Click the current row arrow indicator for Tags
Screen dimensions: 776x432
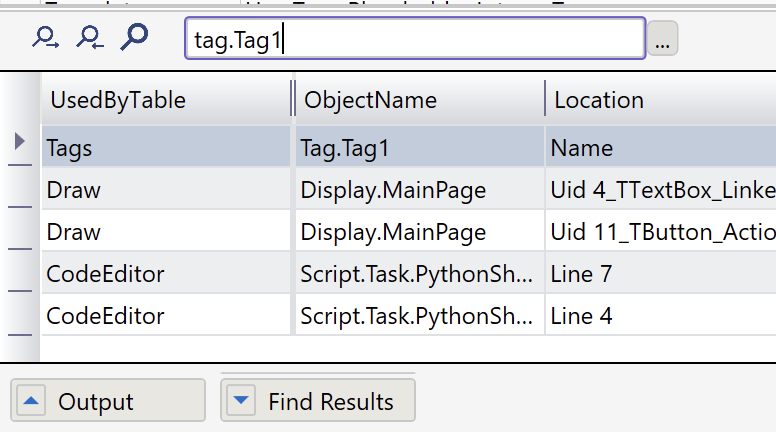(20, 144)
